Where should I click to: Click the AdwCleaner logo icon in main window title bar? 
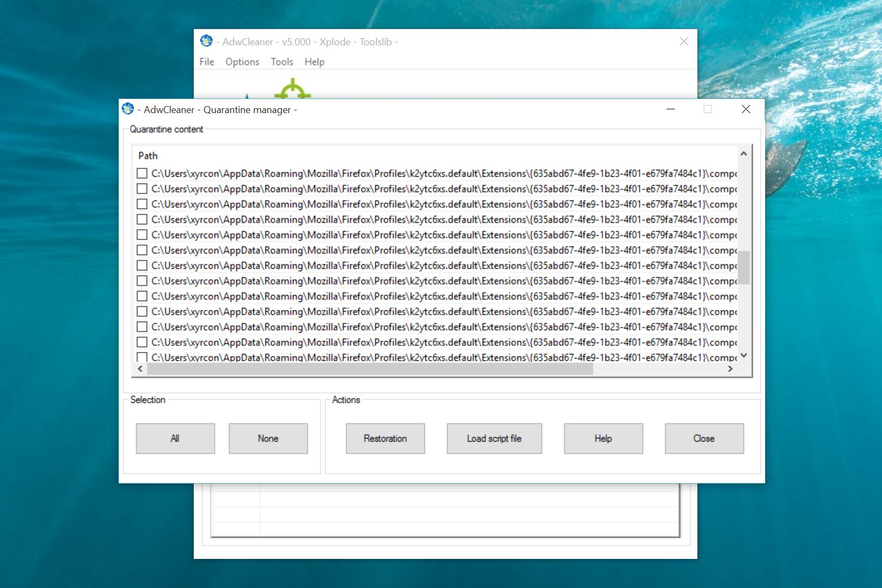(x=206, y=41)
